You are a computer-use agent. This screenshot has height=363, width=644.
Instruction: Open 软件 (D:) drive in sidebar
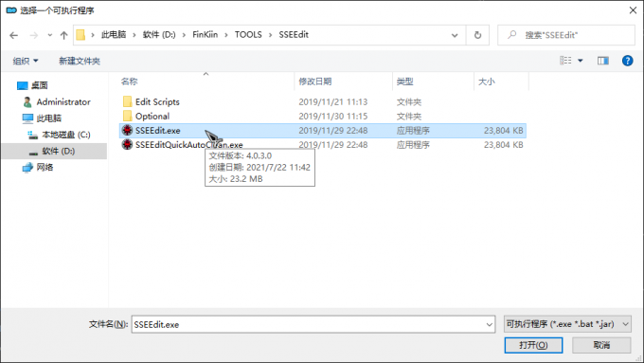pyautogui.click(x=59, y=152)
